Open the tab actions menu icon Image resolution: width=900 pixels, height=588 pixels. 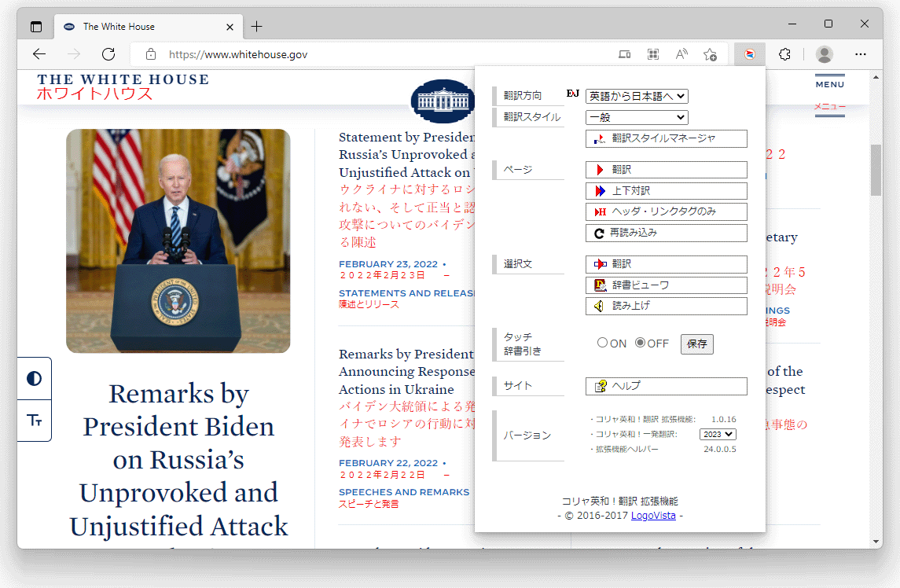pos(36,27)
